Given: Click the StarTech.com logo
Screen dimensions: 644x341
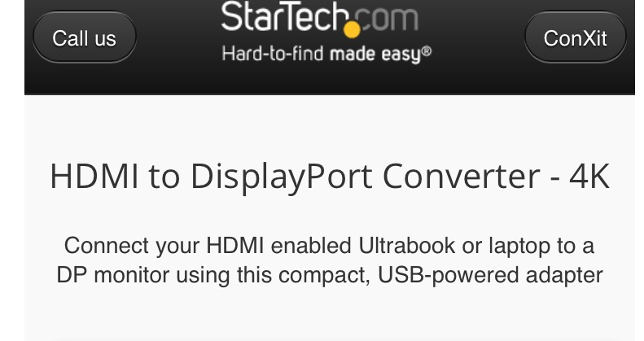Looking at the screenshot, I should 326,32.
